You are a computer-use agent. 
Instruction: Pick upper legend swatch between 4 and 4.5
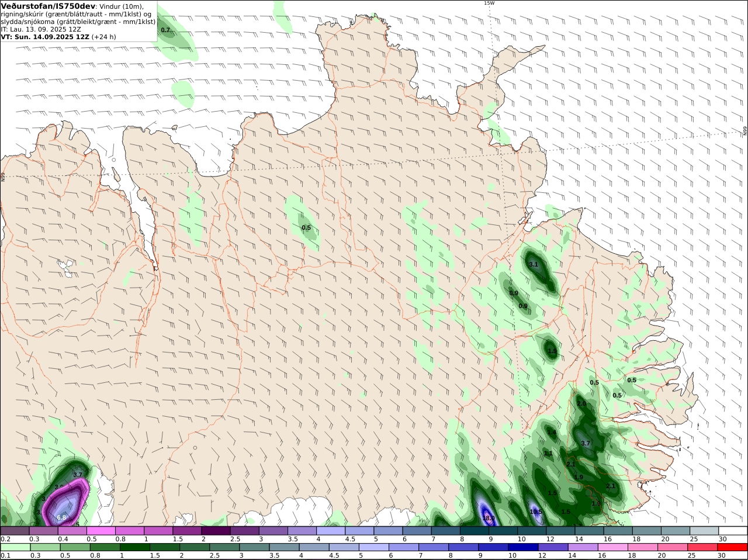330,531
